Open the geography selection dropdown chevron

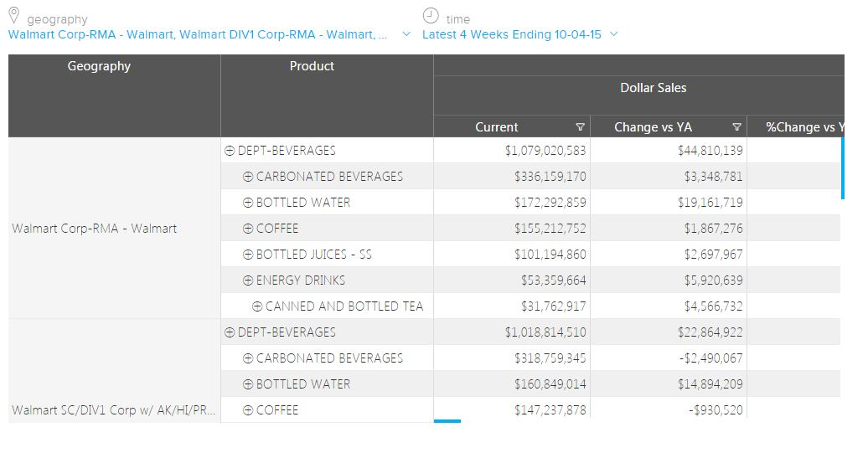406,34
